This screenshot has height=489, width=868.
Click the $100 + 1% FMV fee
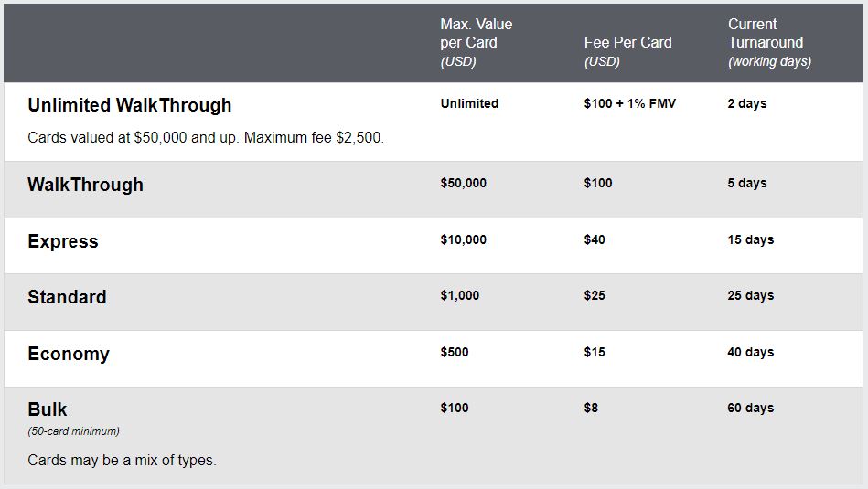(630, 103)
